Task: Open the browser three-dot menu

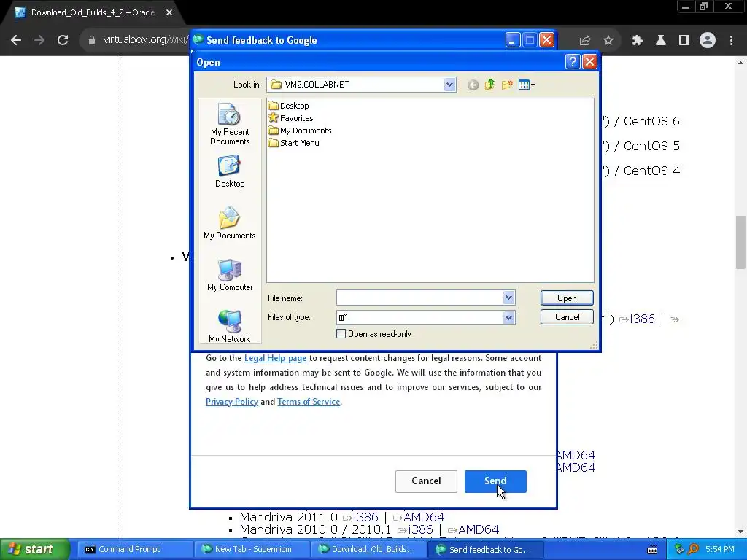Action: click(731, 41)
